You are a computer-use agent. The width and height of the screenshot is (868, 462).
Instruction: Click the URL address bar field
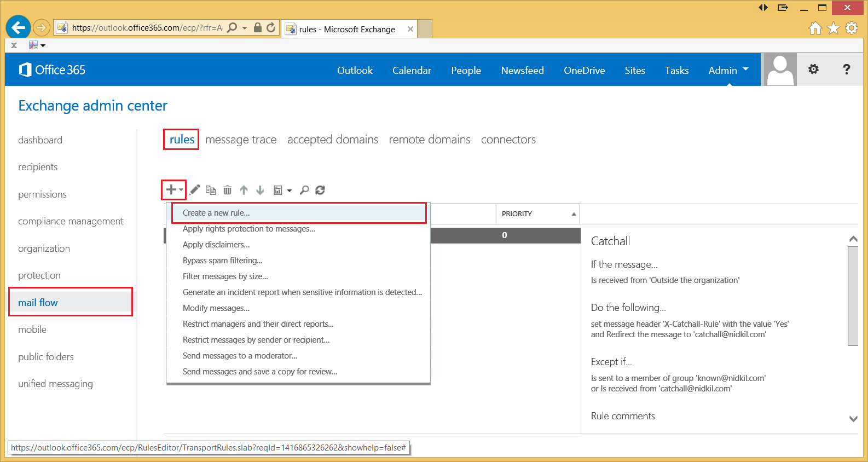tap(147, 27)
